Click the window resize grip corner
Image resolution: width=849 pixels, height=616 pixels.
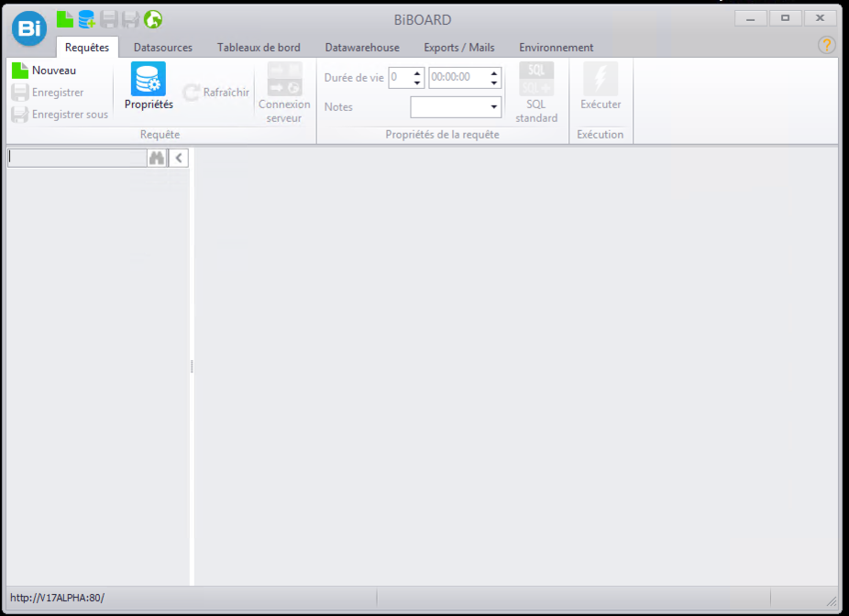[832, 599]
